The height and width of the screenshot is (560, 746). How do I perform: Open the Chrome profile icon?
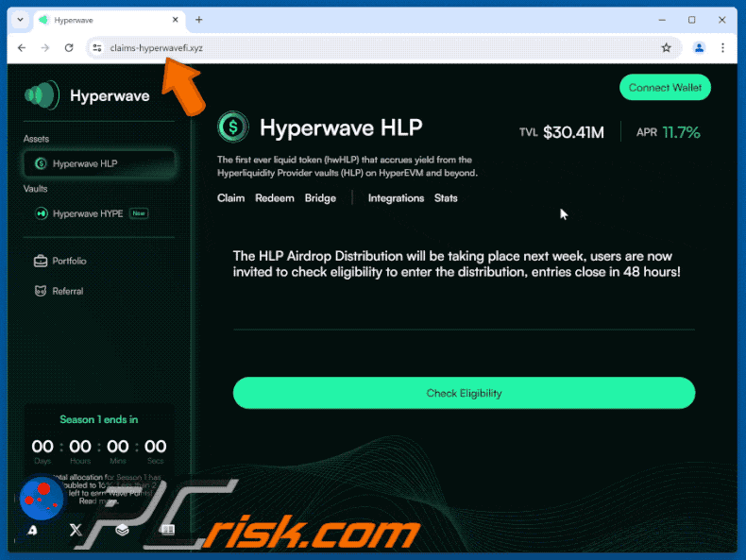(699, 47)
